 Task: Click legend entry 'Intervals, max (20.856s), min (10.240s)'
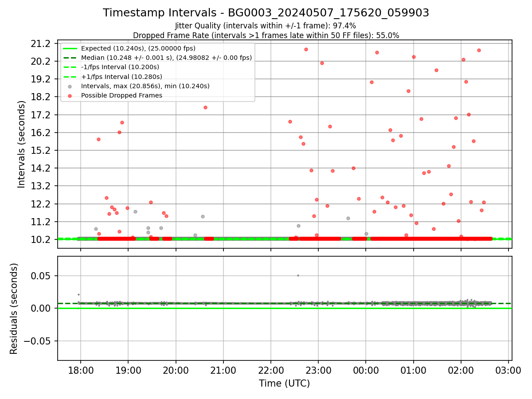pos(145,86)
